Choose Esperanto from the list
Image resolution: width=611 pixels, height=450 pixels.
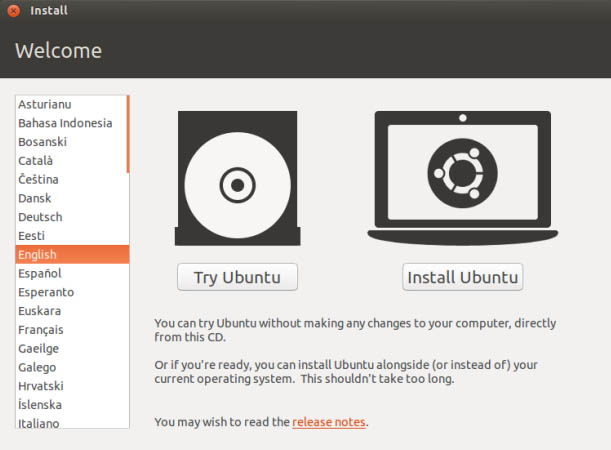71,292
